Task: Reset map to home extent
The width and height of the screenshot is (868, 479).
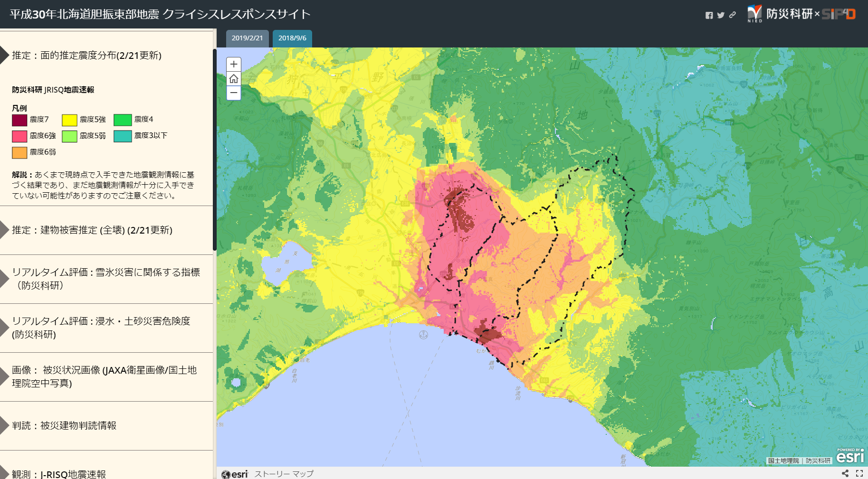Action: [x=234, y=78]
